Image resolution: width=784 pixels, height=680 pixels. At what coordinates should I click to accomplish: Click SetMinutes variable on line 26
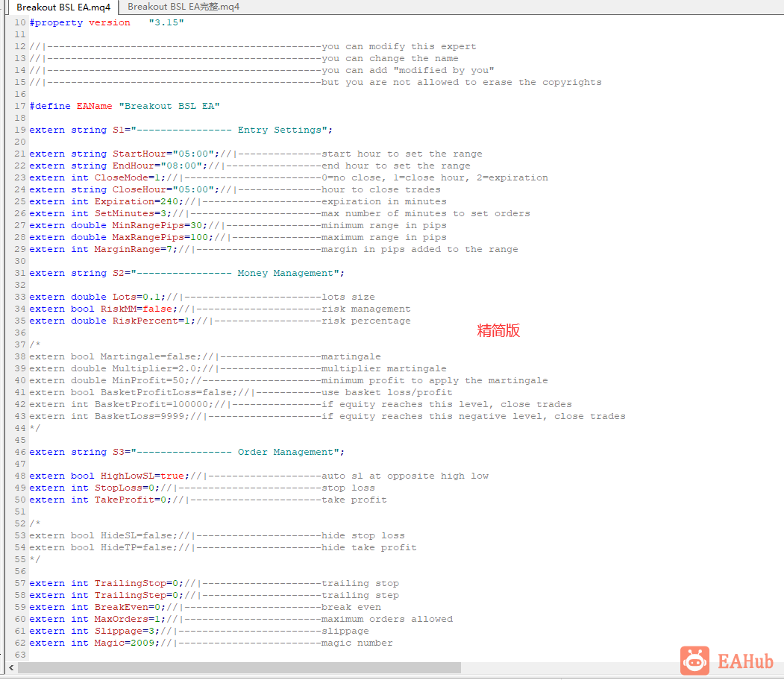pyautogui.click(x=125, y=214)
